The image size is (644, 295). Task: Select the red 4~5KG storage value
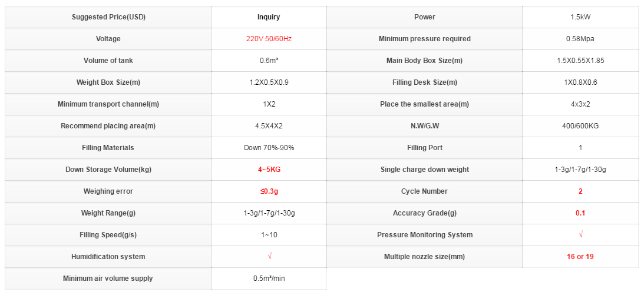(x=269, y=170)
